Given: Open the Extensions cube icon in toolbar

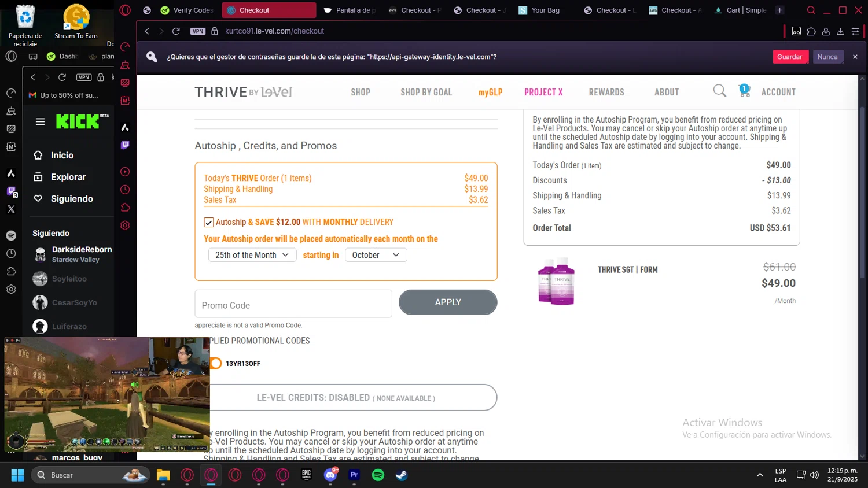Looking at the screenshot, I should click(x=811, y=31).
